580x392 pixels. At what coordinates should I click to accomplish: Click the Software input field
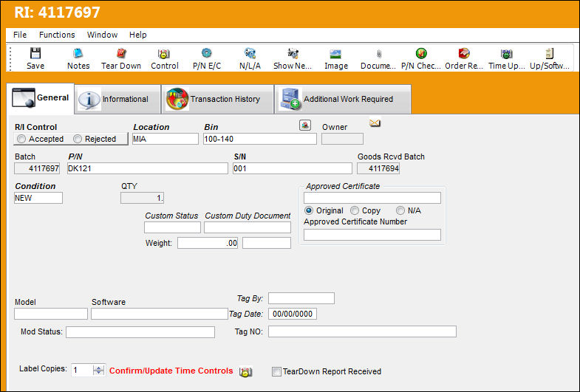click(x=160, y=314)
